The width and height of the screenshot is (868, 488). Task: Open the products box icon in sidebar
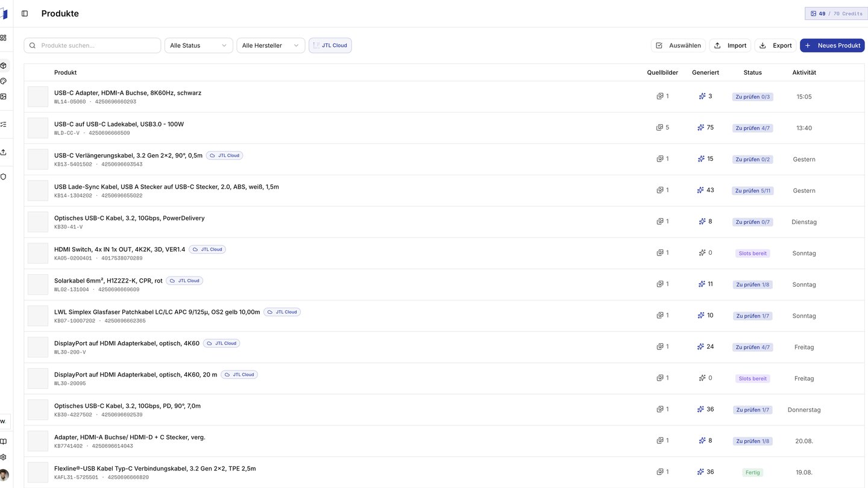4,65
